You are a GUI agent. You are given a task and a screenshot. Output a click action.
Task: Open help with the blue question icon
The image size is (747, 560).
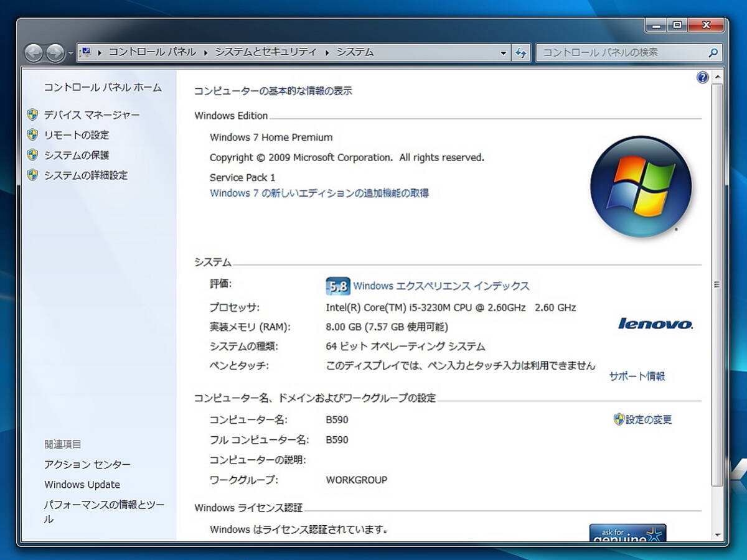point(703,77)
